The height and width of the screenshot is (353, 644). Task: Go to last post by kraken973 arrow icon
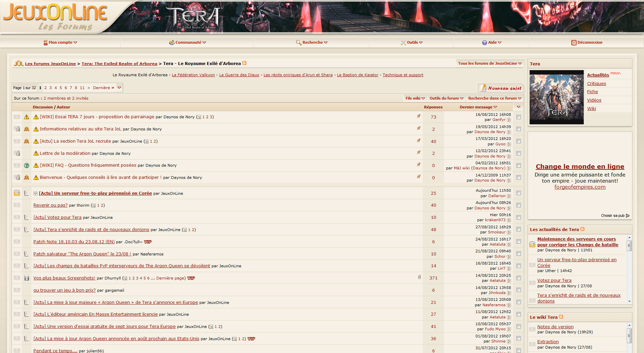(x=509, y=220)
